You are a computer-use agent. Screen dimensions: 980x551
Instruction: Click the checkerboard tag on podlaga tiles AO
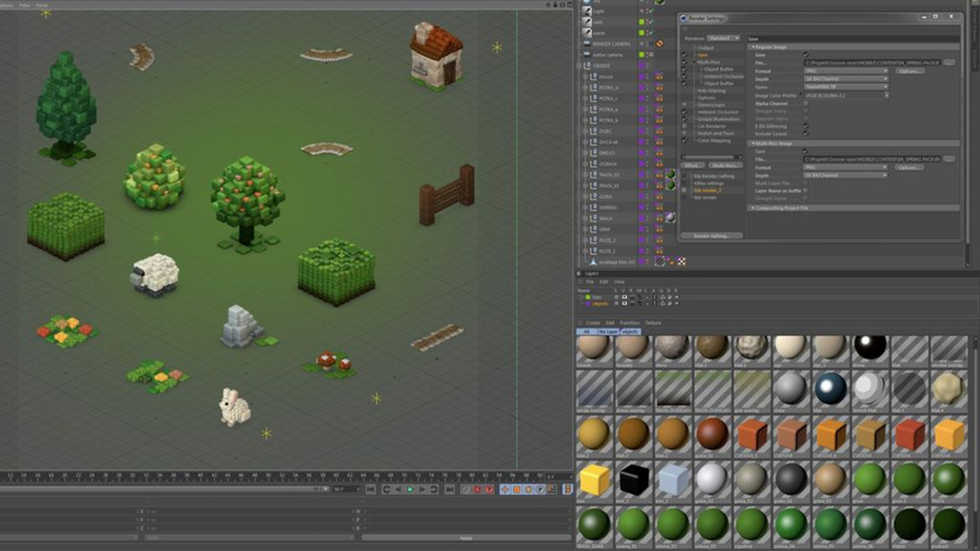[682, 261]
